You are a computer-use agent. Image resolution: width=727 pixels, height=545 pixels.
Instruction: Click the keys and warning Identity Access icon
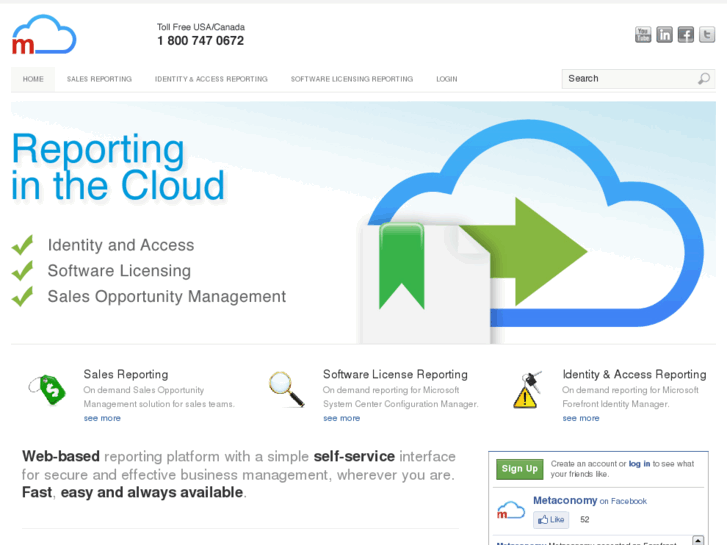pyautogui.click(x=528, y=390)
